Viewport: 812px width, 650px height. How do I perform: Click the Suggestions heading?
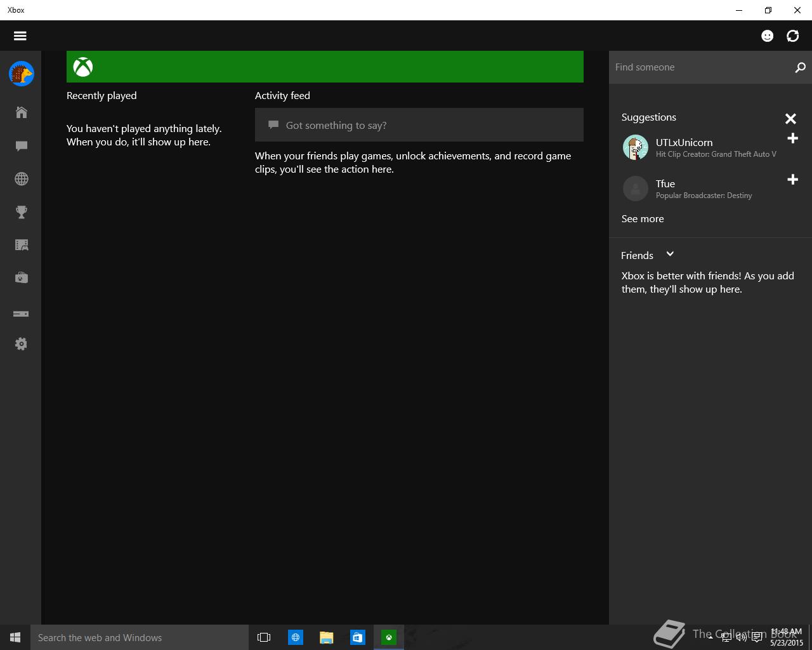point(649,117)
